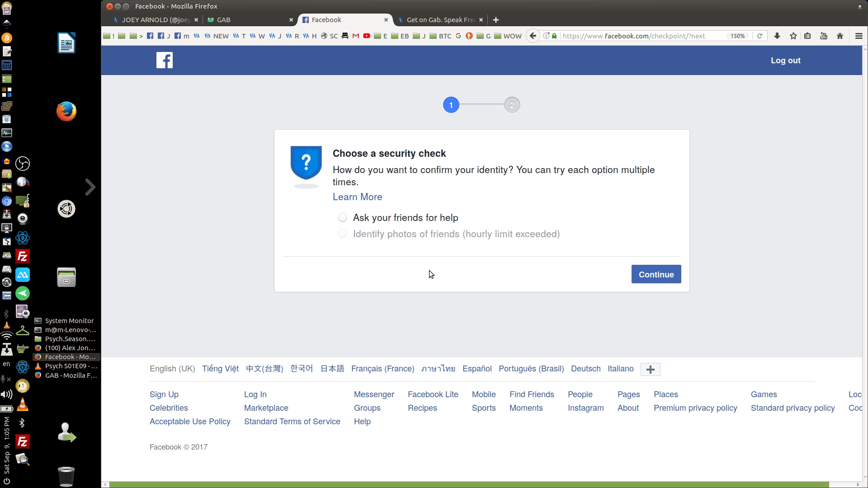
Task: Open the Firefox downloads arrow
Action: [777, 36]
